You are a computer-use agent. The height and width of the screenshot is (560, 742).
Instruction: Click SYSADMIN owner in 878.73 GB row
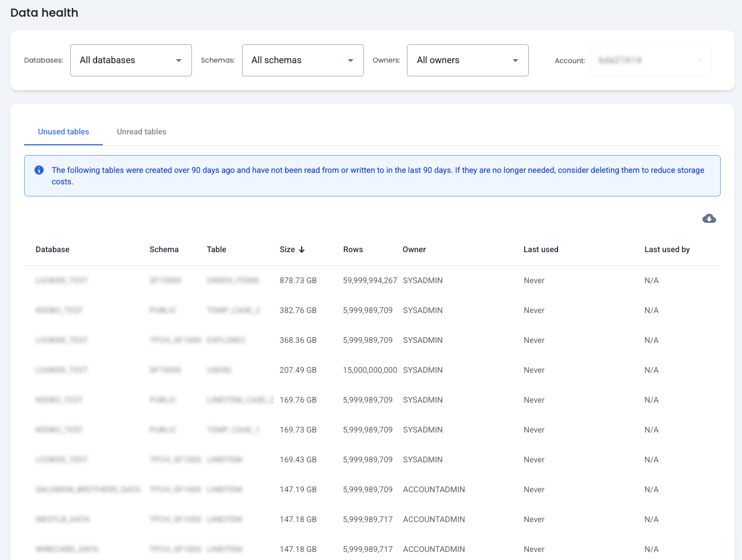tap(423, 280)
